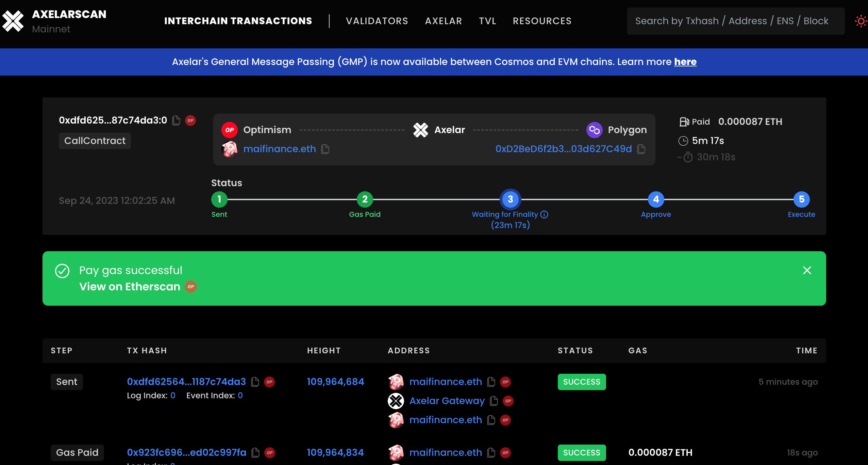Viewport: 868px width, 465px height.
Task: Open Interchain Transactions tab
Action: point(238,21)
